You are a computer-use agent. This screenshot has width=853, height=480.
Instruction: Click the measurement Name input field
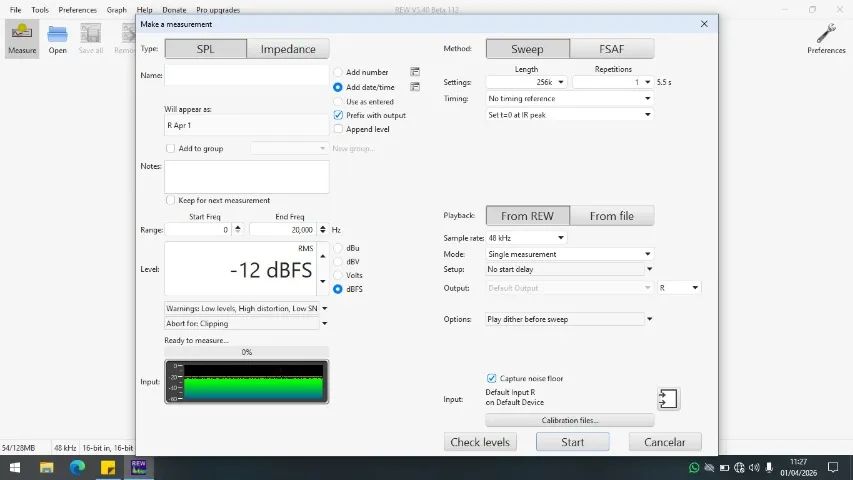[246, 75]
